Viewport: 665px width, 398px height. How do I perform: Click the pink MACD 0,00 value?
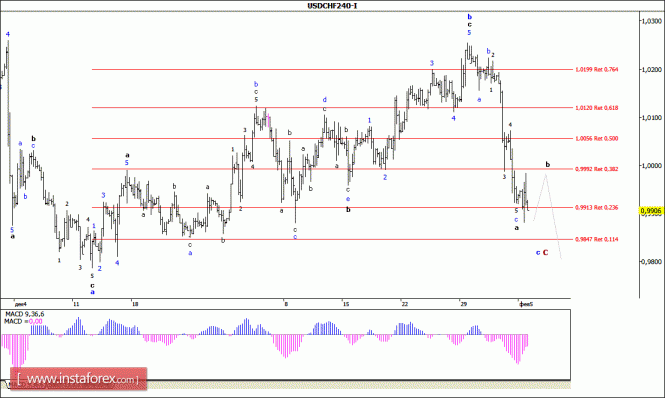coord(35,322)
